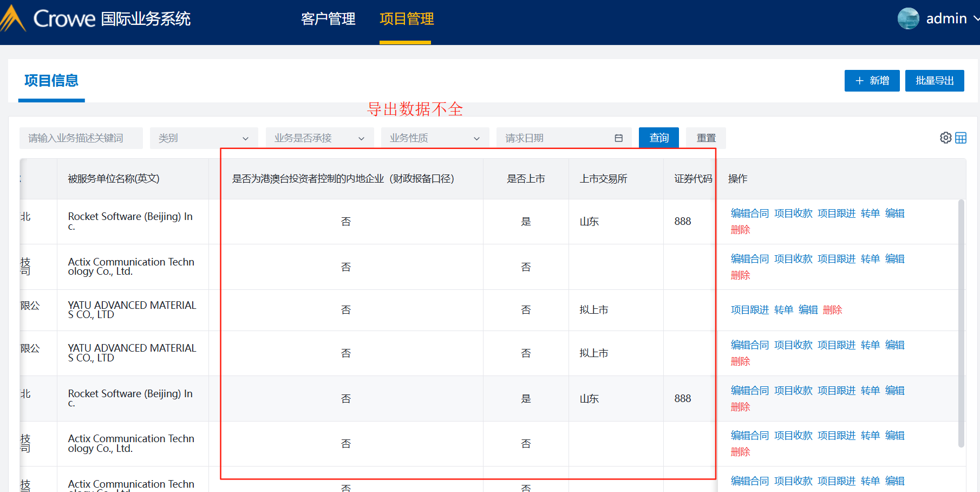Expand the 业务是否承接 dropdown

(x=319, y=138)
